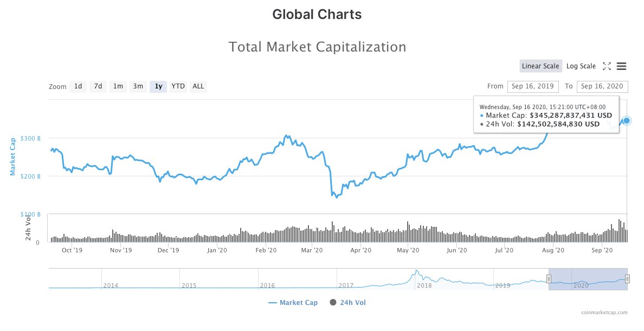Click the Market Cap legend line icon

(273, 303)
